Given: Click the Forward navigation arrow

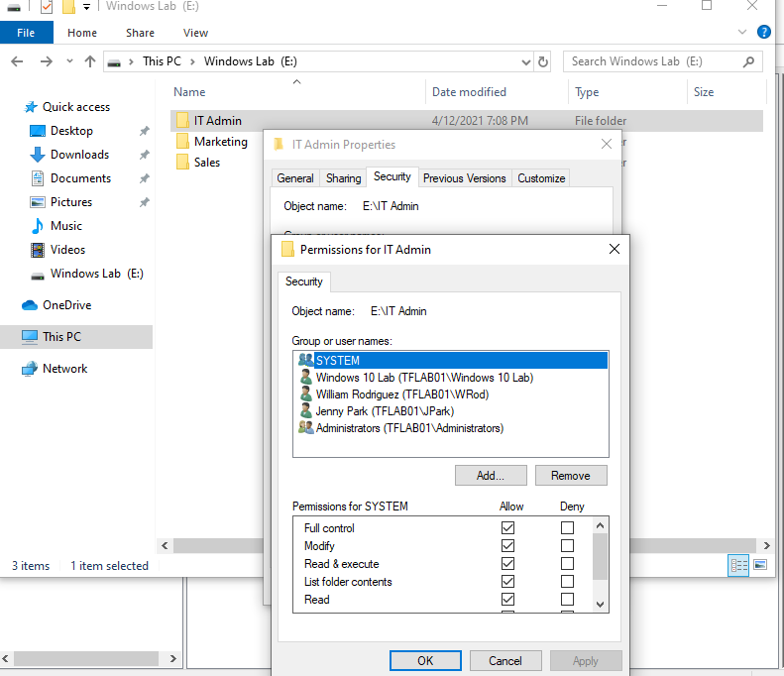Looking at the screenshot, I should [46, 61].
